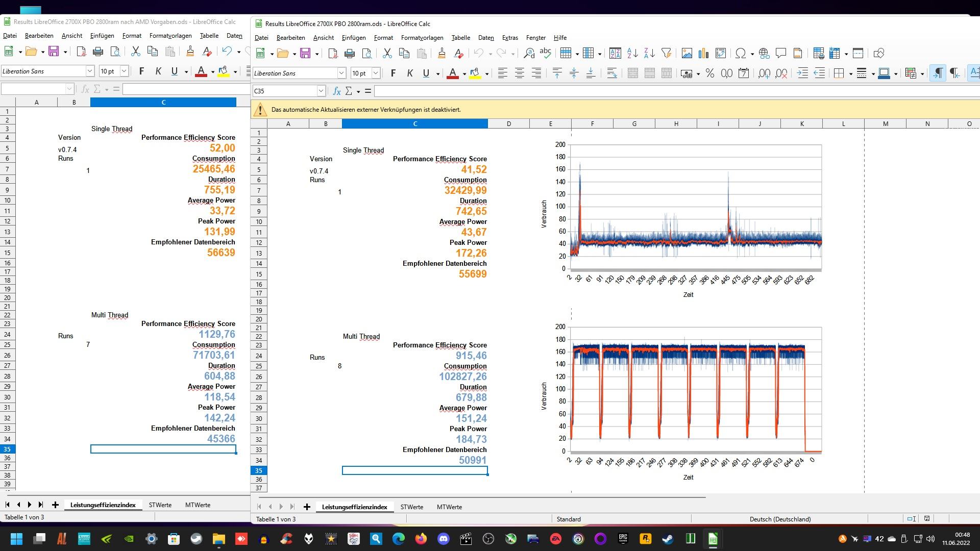The height and width of the screenshot is (551, 980).
Task: Open Extras menu in right window
Action: pyautogui.click(x=510, y=37)
